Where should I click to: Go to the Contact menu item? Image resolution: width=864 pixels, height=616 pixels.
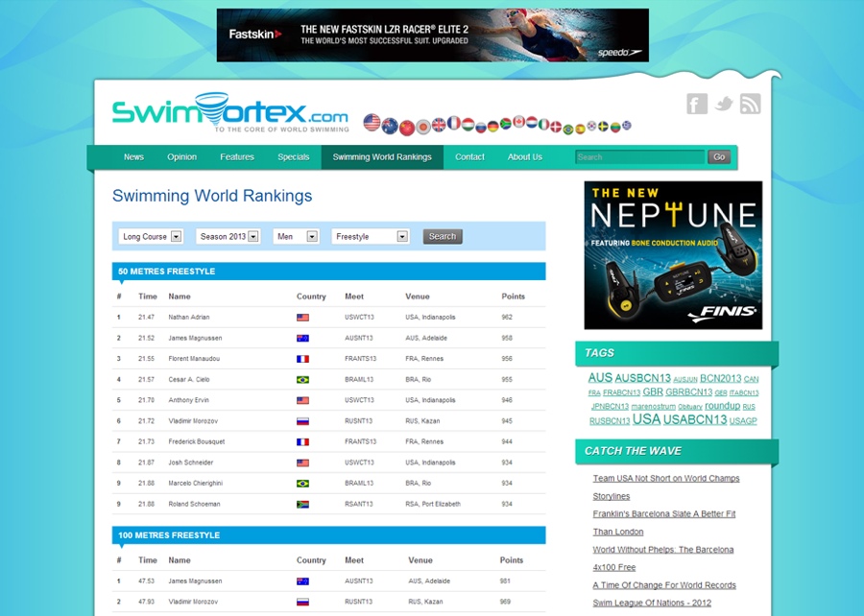469,157
